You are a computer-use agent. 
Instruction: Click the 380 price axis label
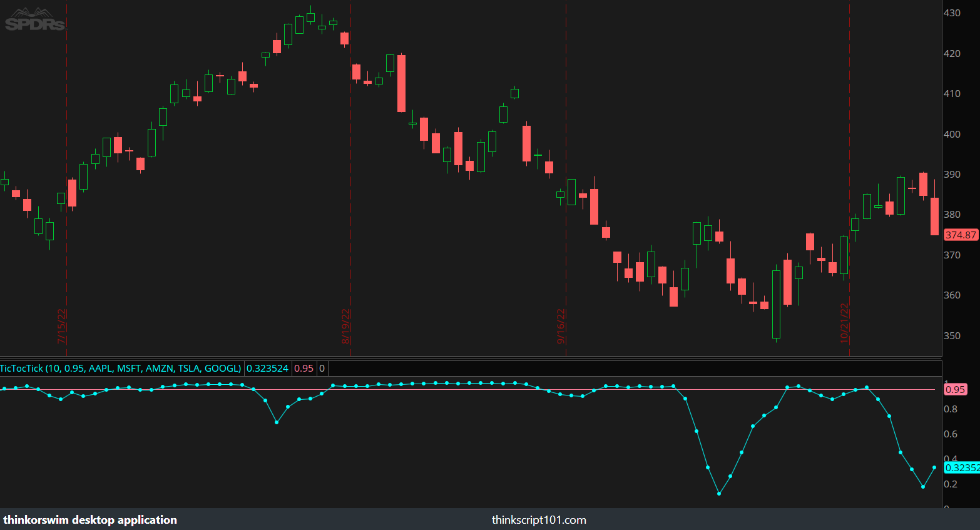pos(952,215)
